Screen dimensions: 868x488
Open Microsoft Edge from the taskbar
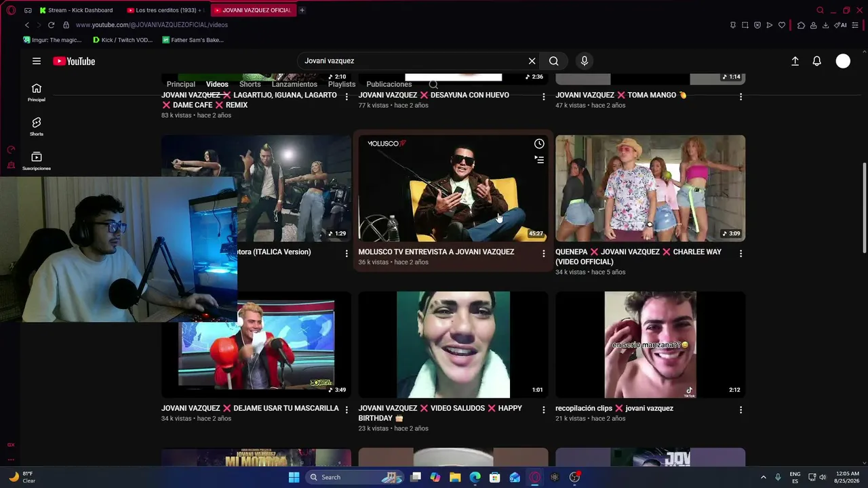coord(475,477)
